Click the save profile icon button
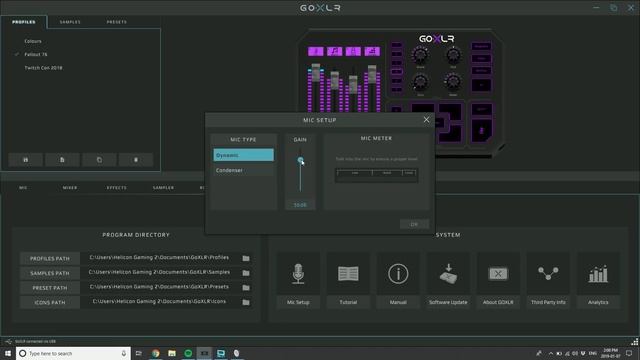640x360 pixels. pyautogui.click(x=25, y=160)
